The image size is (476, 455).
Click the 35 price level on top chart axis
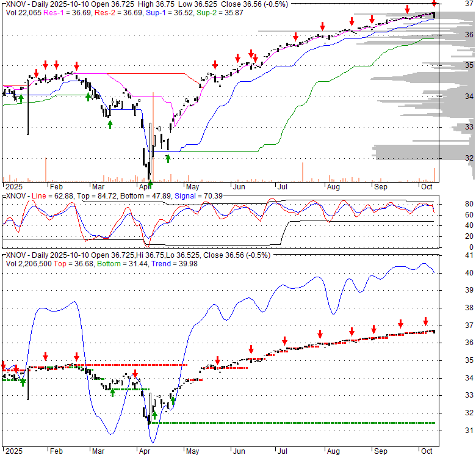(469, 65)
